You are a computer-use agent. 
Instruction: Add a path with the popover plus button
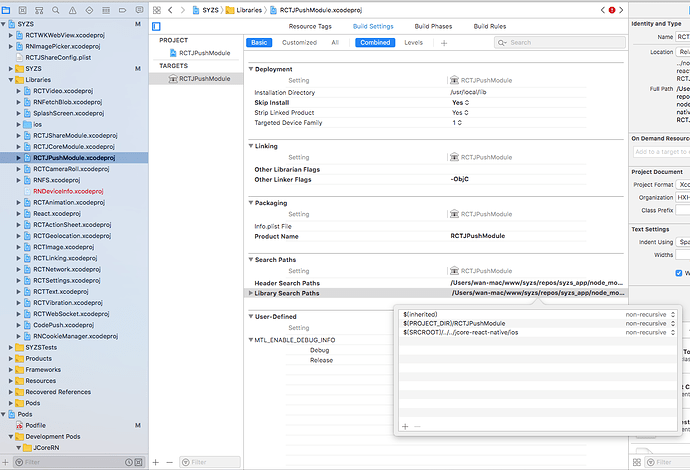pyautogui.click(x=405, y=453)
